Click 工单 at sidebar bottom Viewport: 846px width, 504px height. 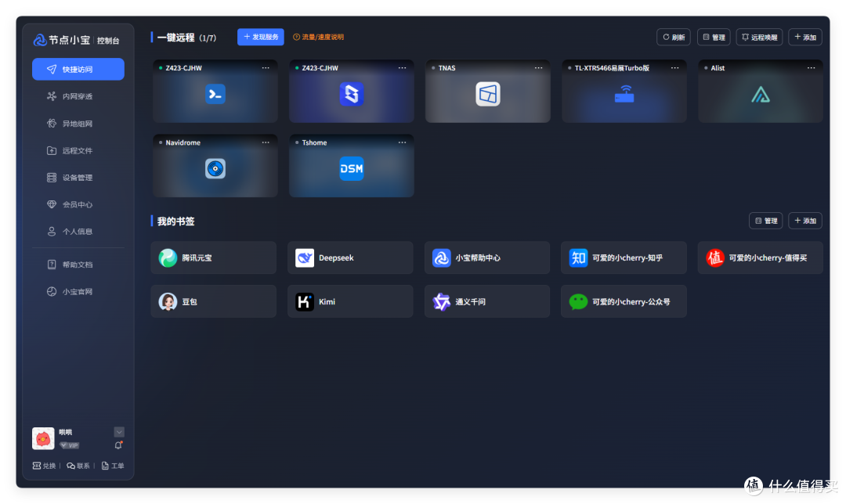[x=113, y=466]
